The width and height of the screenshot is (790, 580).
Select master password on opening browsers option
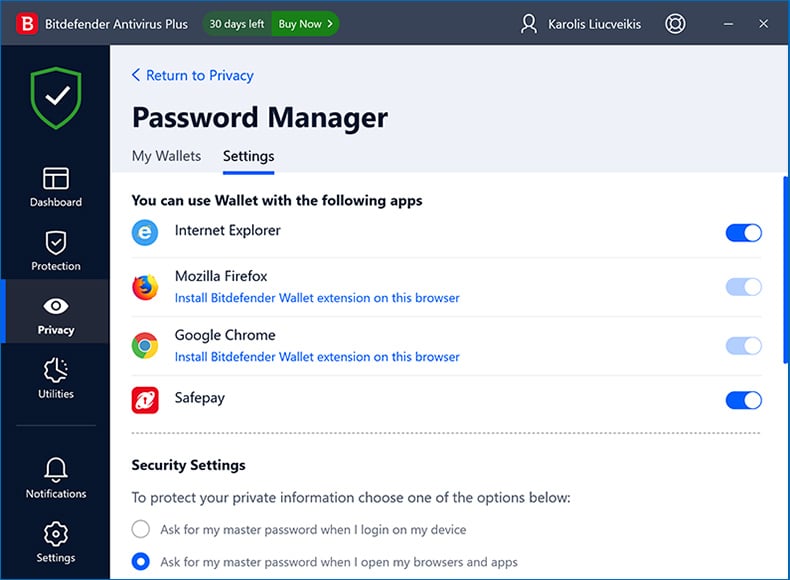point(141,561)
